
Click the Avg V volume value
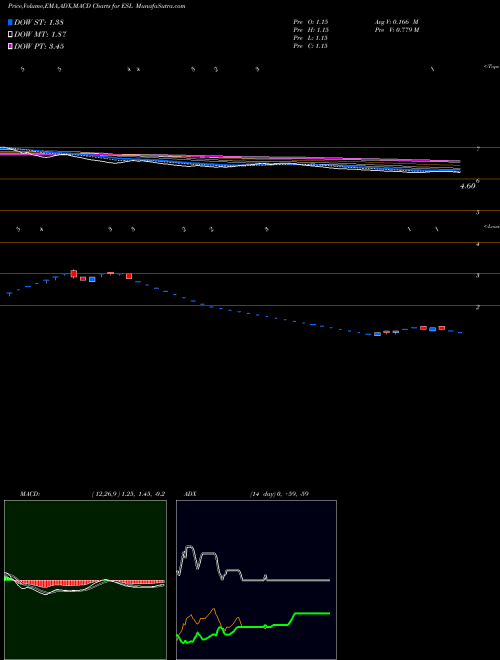pos(396,21)
